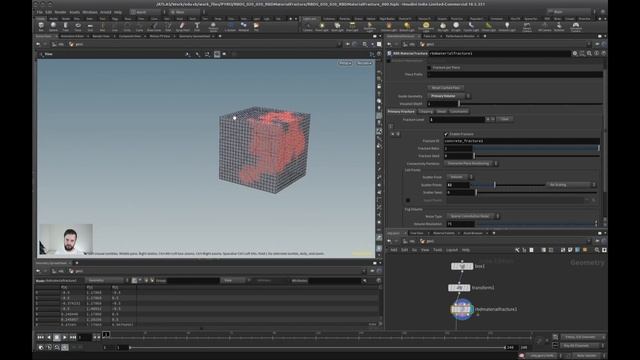Select the Camera shelf tool
640x360 pixels.
pyautogui.click(x=307, y=27)
